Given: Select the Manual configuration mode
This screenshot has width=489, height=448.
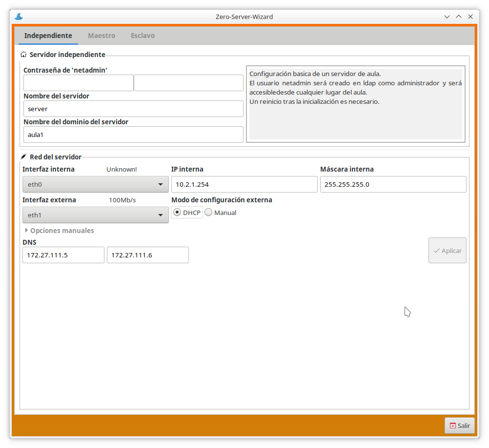Looking at the screenshot, I should 209,213.
